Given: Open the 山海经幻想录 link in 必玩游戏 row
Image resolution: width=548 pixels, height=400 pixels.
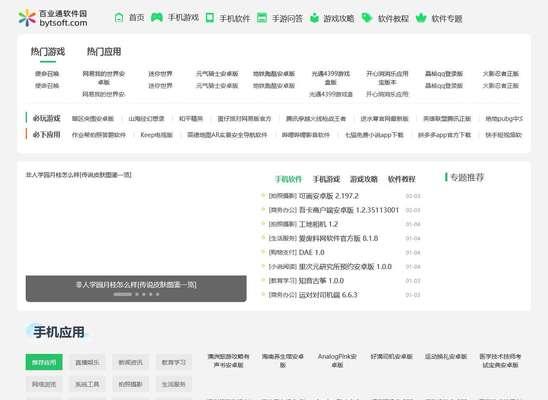Looking at the screenshot, I should (146, 119).
